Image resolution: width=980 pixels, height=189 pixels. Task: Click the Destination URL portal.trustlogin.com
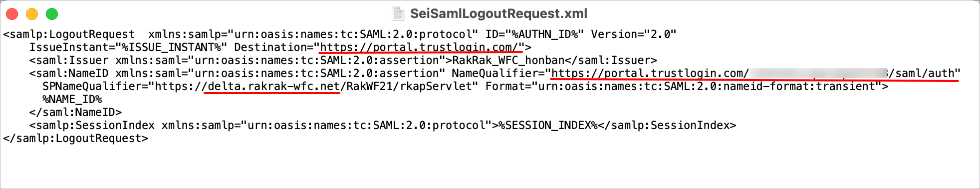click(420, 47)
